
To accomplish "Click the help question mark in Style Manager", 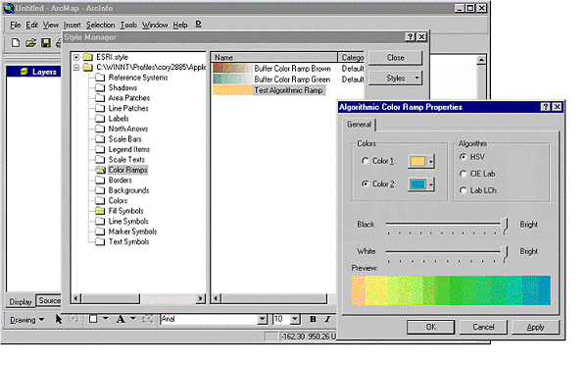I will [x=411, y=36].
